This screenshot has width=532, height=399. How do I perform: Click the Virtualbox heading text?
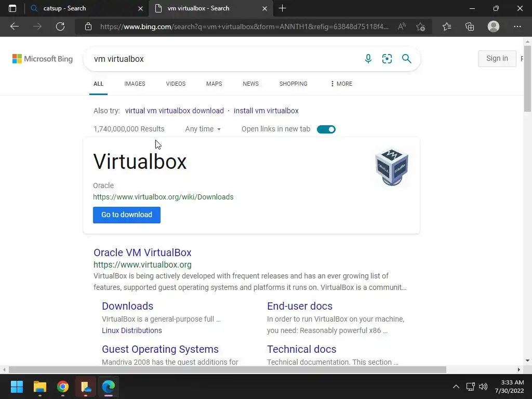pyautogui.click(x=140, y=162)
